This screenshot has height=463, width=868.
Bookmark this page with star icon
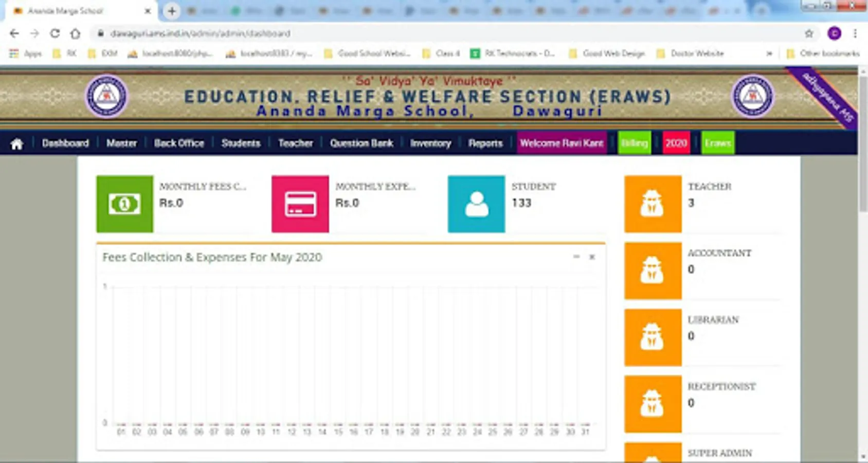tap(809, 33)
